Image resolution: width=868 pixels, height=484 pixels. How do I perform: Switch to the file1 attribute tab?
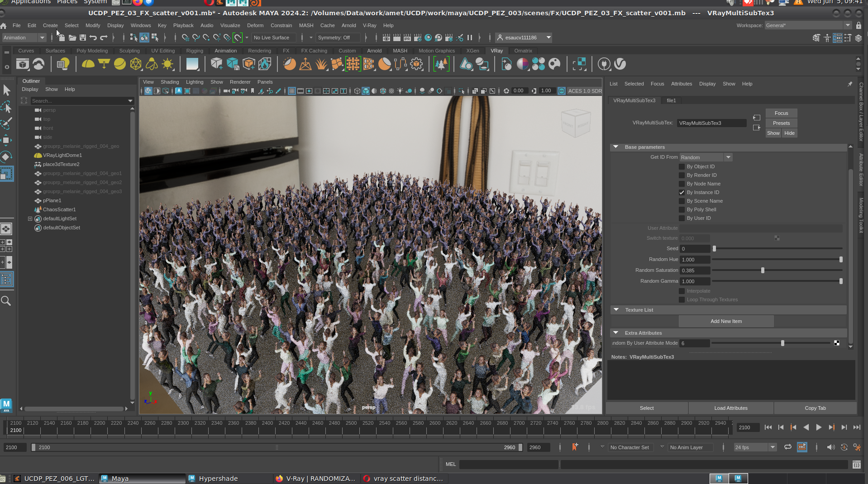pyautogui.click(x=671, y=100)
